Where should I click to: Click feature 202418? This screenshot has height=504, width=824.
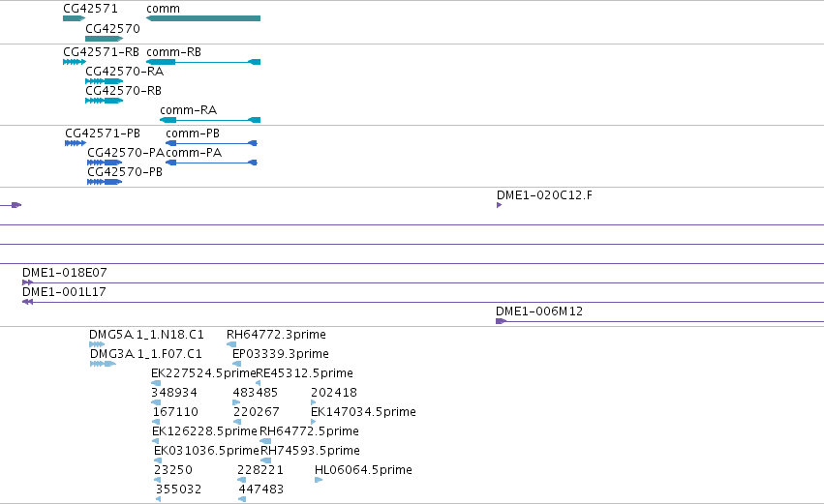pos(313,402)
